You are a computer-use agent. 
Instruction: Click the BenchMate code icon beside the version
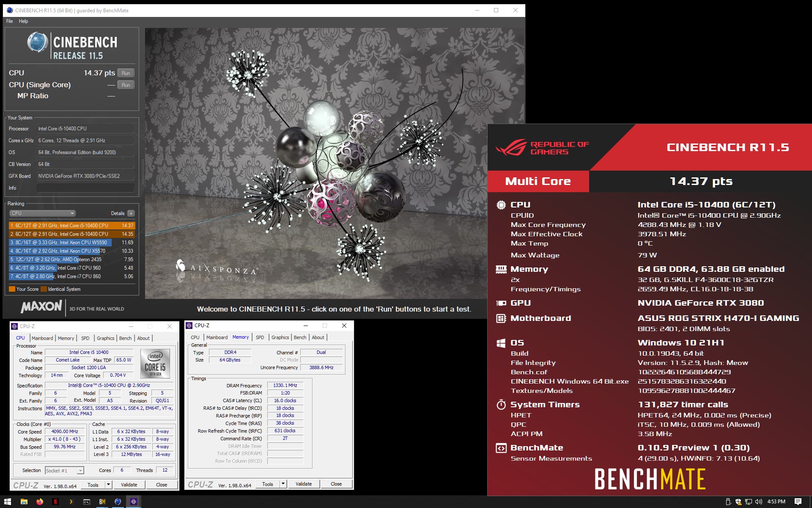point(501,448)
